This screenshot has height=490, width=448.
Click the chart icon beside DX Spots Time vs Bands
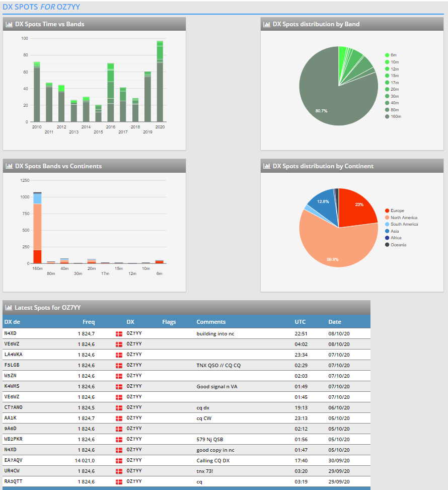point(9,24)
